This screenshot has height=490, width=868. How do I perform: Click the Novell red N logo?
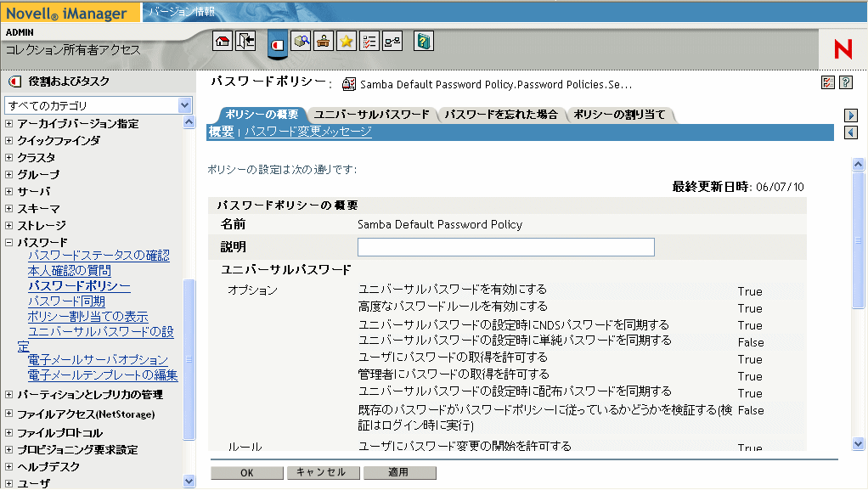click(843, 49)
